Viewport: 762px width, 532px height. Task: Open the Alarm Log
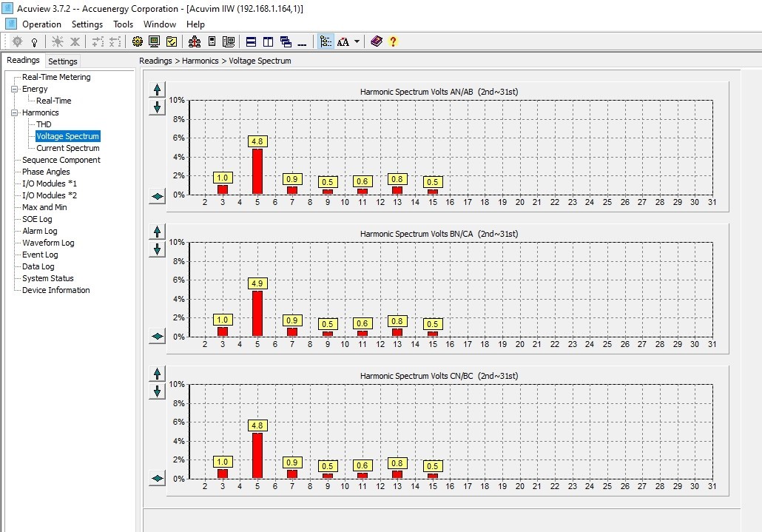40,232
